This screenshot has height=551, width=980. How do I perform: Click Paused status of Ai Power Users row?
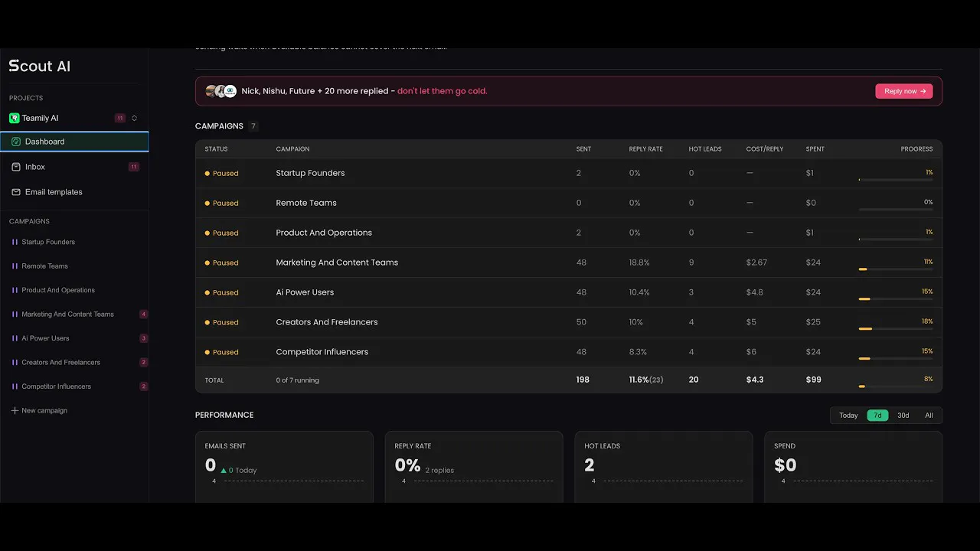(222, 293)
